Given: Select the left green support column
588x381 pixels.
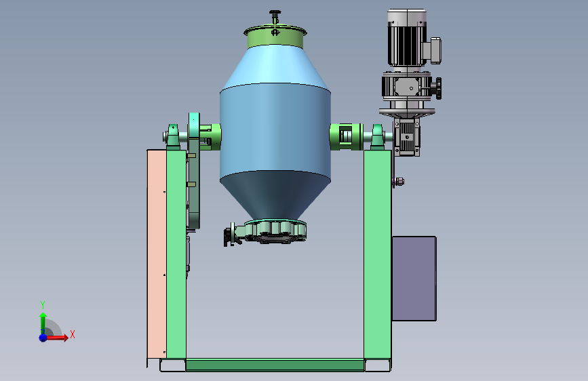Looking at the screenshot, I should click(176, 254).
